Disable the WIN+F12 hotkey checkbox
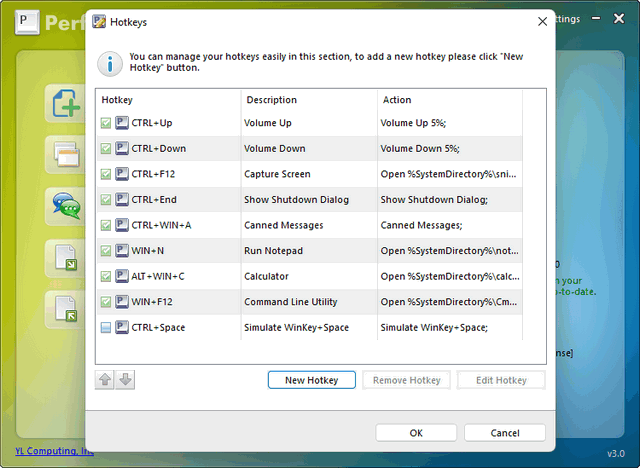The height and width of the screenshot is (468, 640). pyautogui.click(x=106, y=302)
